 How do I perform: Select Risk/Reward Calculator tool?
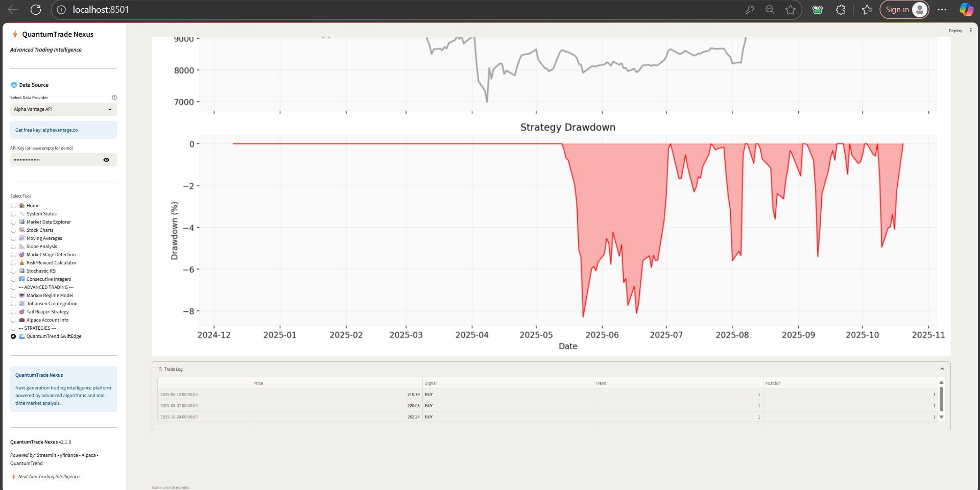pyautogui.click(x=13, y=263)
